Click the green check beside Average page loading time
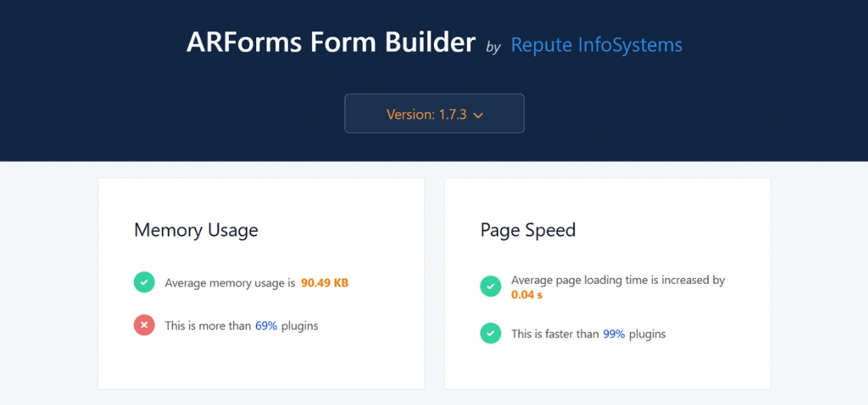The image size is (868, 405). pos(491,286)
